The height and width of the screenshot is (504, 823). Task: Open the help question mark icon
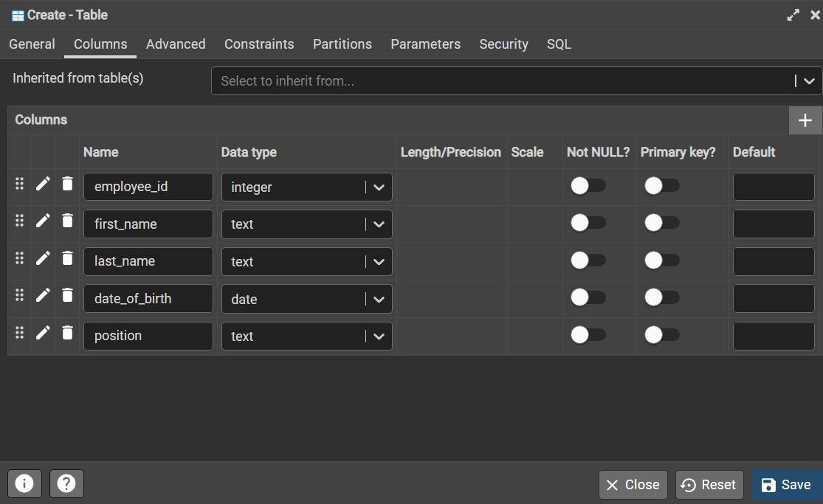coord(66,484)
